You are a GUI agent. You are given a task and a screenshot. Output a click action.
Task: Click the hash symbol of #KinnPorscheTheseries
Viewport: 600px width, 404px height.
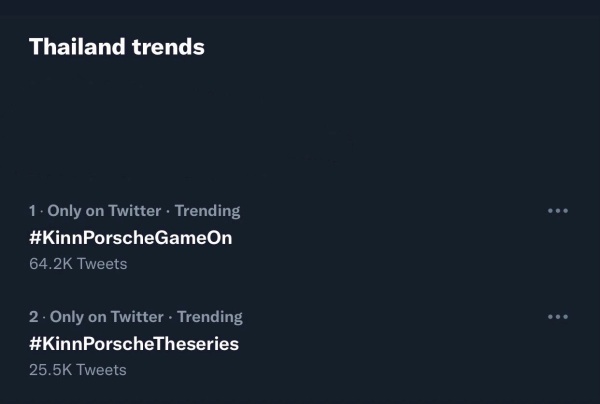[x=35, y=344]
